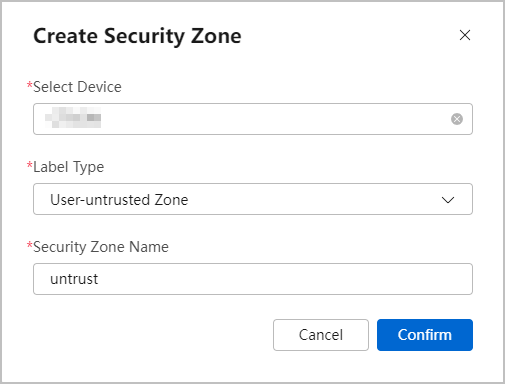Open the User-untrusted Zone dropdown
Viewport: 505px width, 384px height.
253,199
